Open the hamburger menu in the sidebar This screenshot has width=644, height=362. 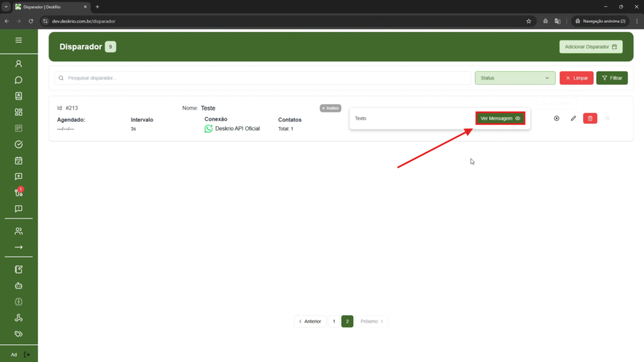click(x=18, y=40)
